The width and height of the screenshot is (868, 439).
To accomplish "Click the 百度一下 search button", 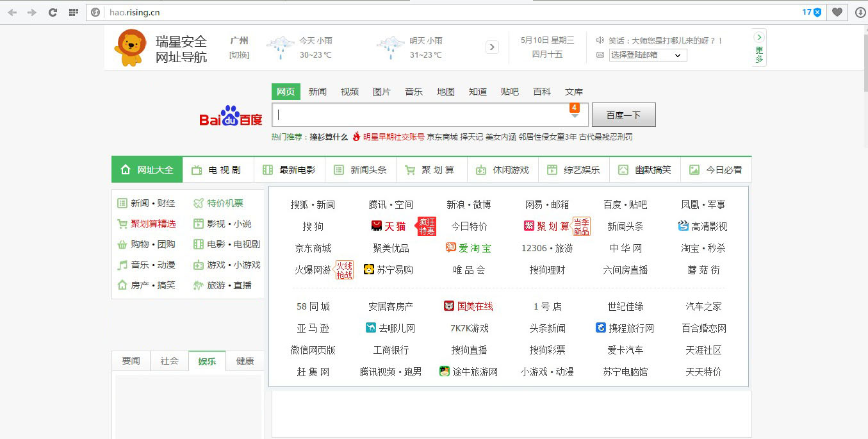I will (x=624, y=115).
